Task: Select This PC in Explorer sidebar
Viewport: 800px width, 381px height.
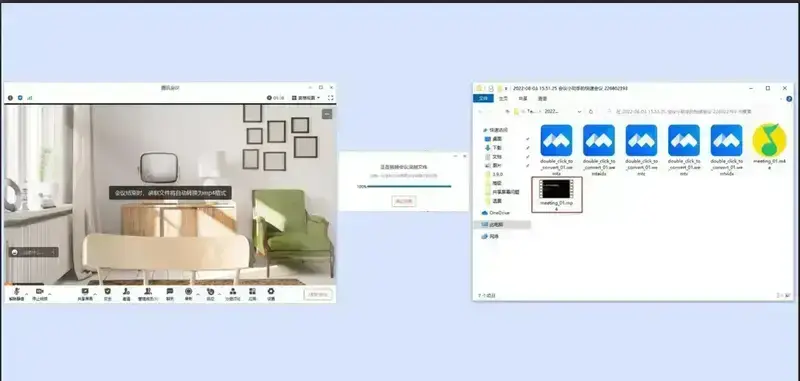Action: [503, 224]
